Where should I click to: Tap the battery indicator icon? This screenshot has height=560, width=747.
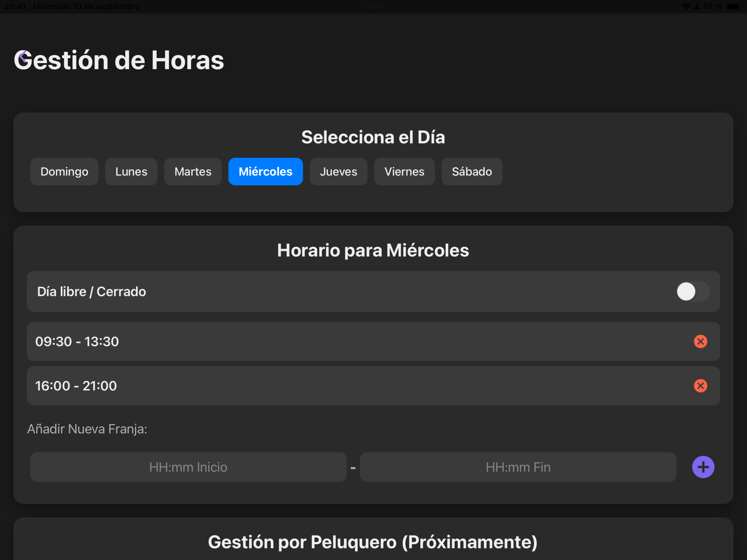pyautogui.click(x=734, y=6)
